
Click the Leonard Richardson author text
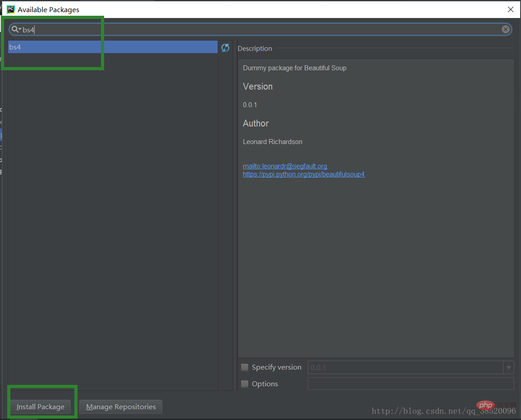pyautogui.click(x=273, y=142)
